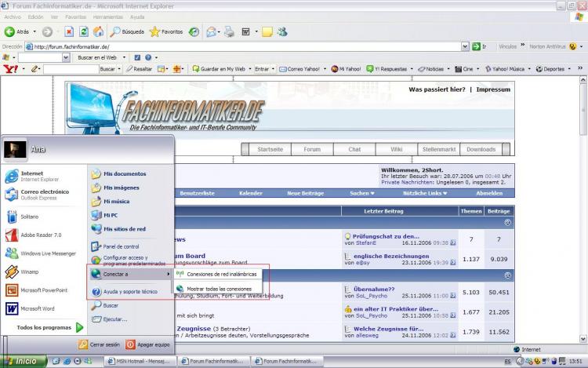Open 'Prüfungschat zu den...' post link
This screenshot has height=368, width=588.
(386, 236)
